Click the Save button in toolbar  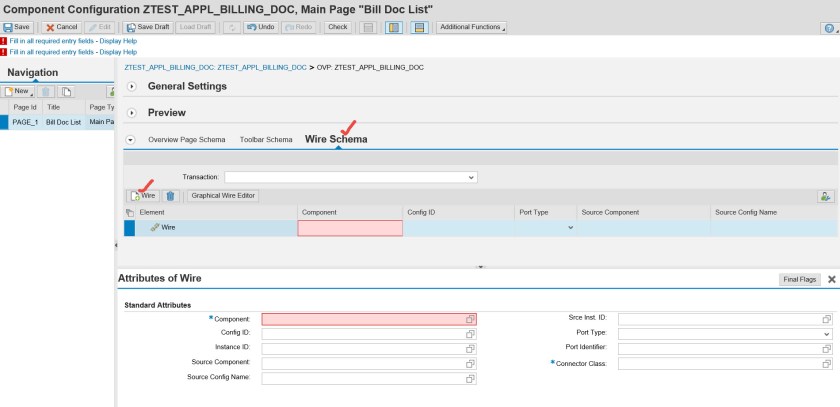point(17,27)
